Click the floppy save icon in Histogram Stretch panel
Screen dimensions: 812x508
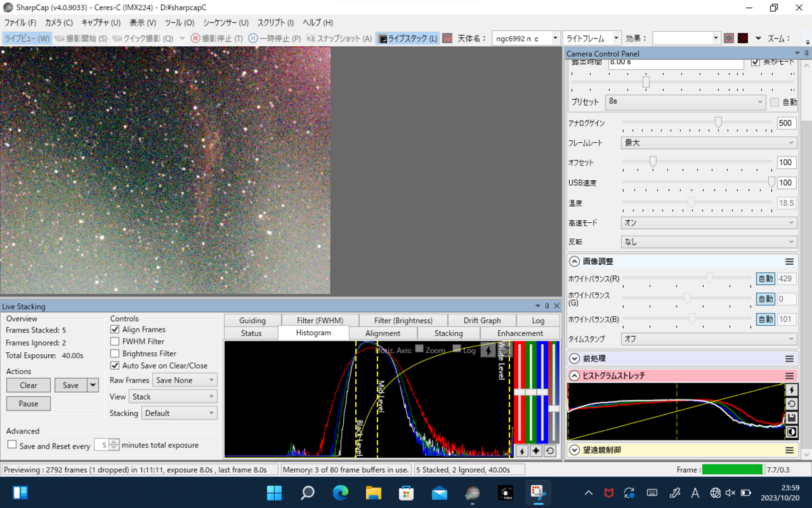(792, 418)
